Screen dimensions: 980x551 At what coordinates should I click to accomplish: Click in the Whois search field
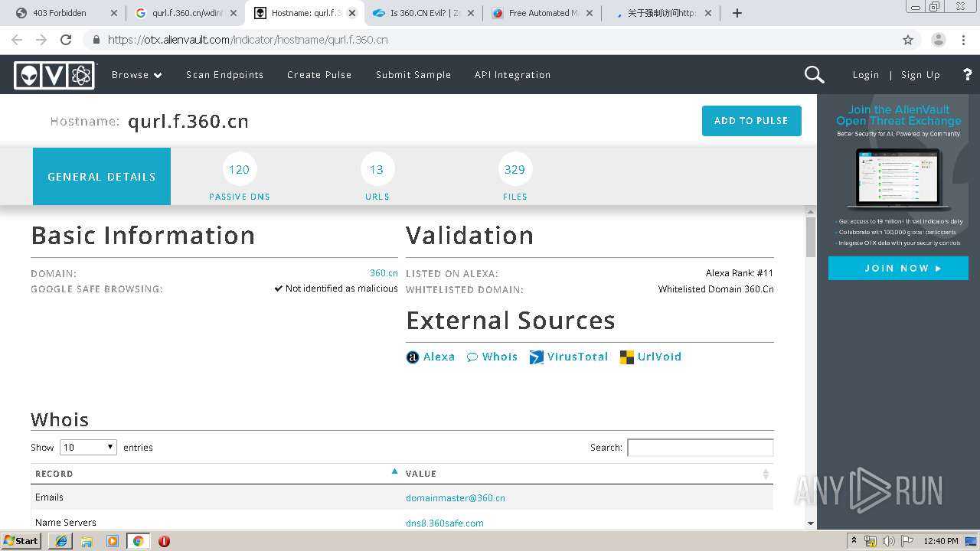point(700,448)
